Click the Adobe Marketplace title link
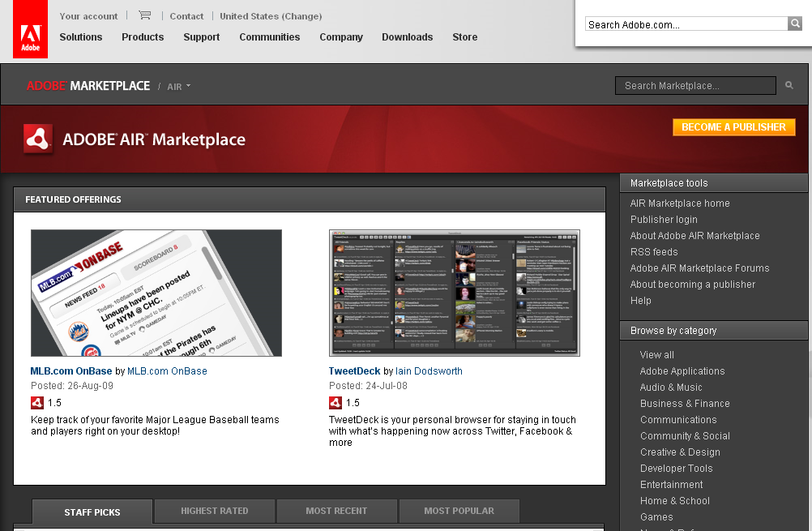The height and width of the screenshot is (531, 812). (88, 85)
